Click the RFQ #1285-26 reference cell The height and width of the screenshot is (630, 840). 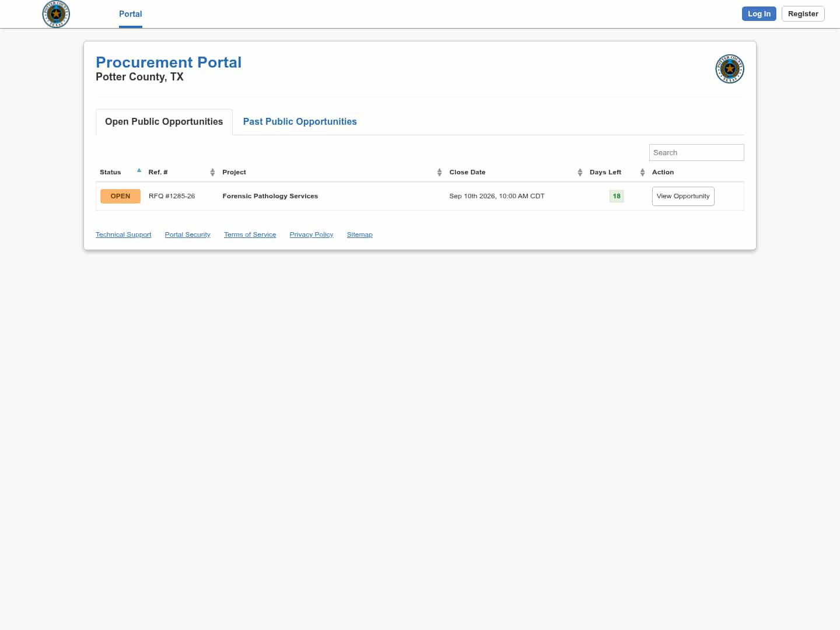[172, 196]
